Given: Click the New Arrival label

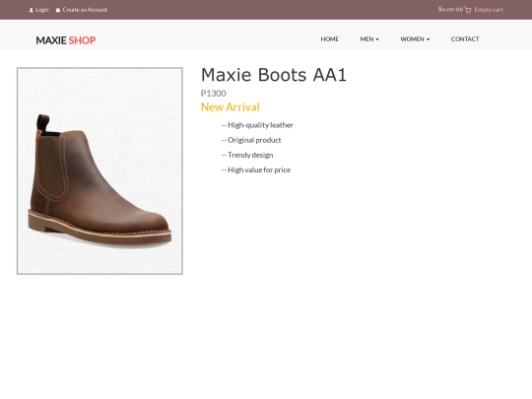Looking at the screenshot, I should pyautogui.click(x=231, y=107).
